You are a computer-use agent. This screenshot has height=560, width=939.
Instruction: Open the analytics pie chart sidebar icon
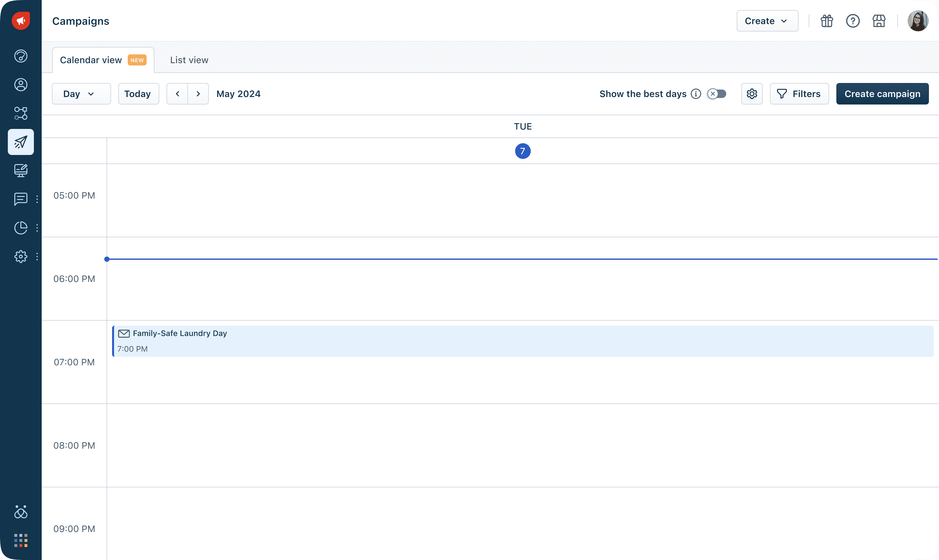click(21, 227)
